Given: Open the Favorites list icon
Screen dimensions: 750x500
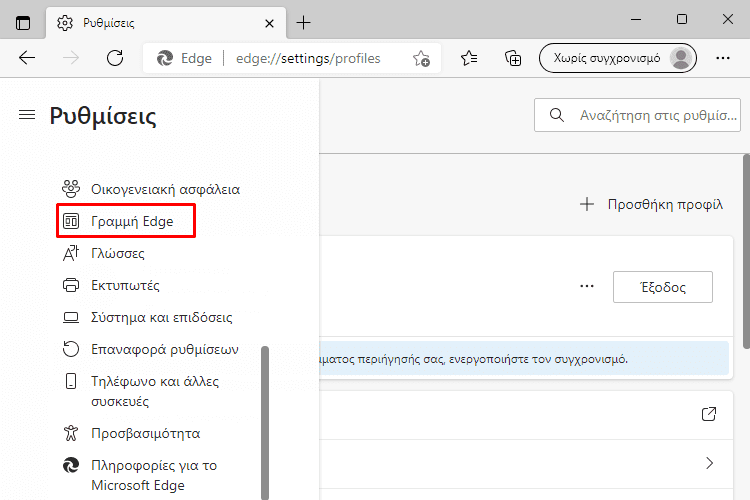Looking at the screenshot, I should [x=469, y=58].
